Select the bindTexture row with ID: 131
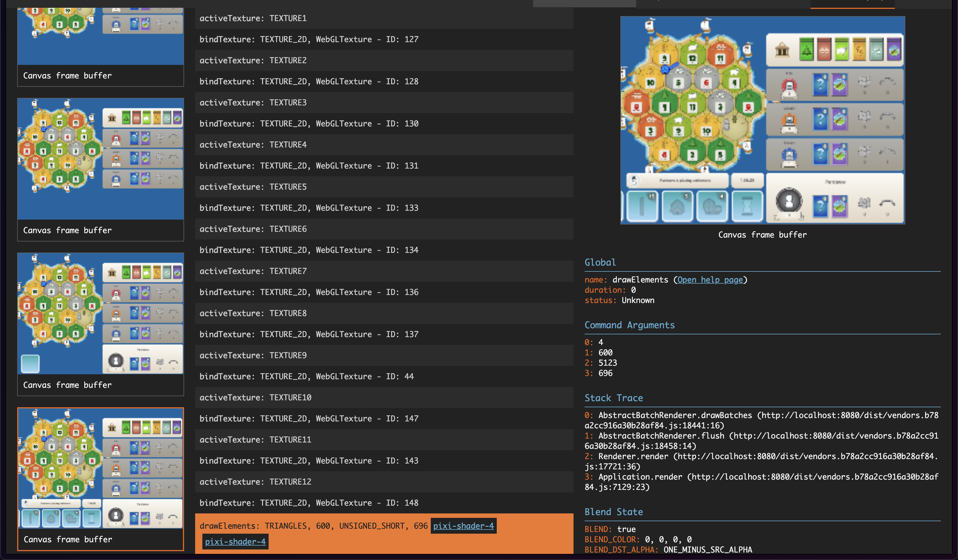The height and width of the screenshot is (560, 958). (x=384, y=166)
